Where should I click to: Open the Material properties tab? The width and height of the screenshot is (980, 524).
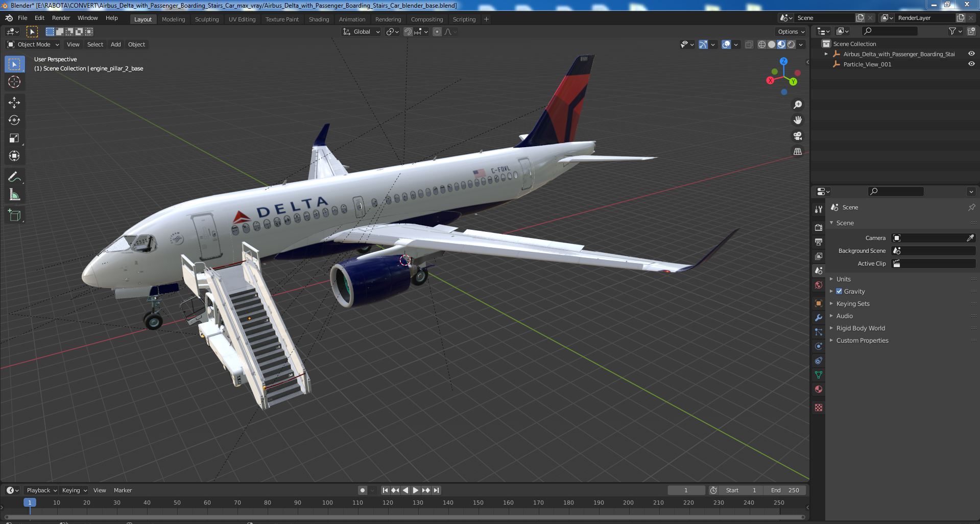coord(819,389)
